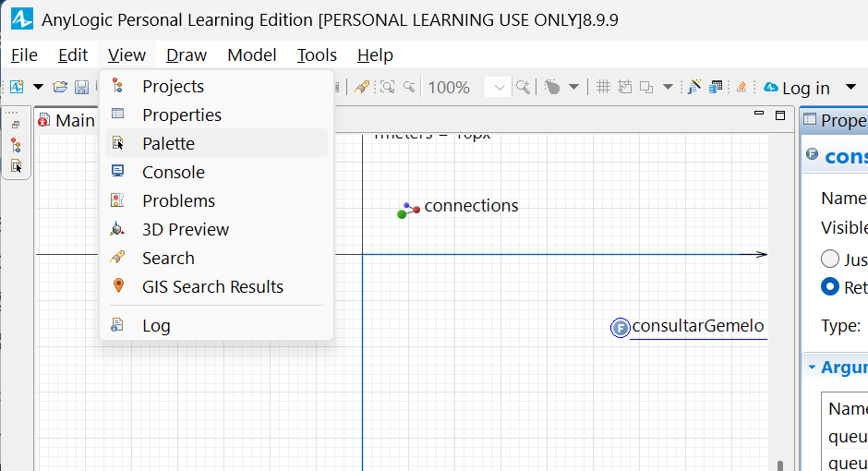Click the New model toolbar icon
868x471 pixels.
coord(18,87)
